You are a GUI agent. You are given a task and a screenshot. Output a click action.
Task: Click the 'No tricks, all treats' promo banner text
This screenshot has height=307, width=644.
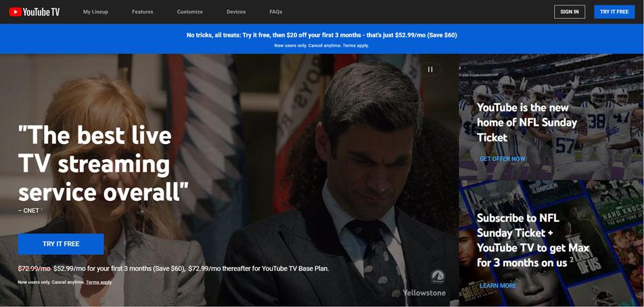click(321, 35)
